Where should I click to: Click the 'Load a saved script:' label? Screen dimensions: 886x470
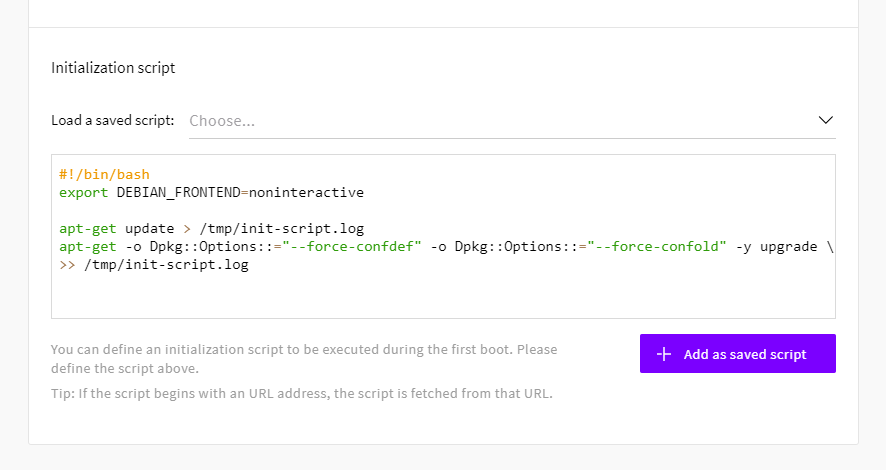coord(113,121)
